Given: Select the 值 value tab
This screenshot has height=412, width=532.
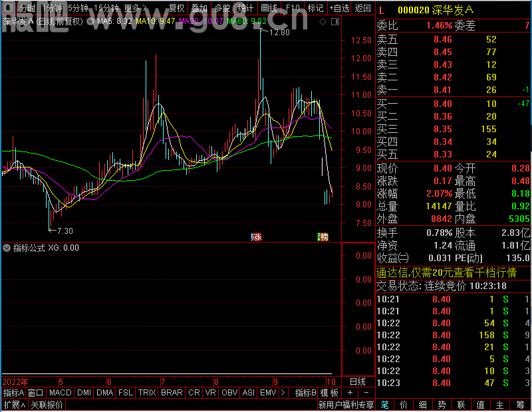Looking at the screenshot, I should coord(480,405).
